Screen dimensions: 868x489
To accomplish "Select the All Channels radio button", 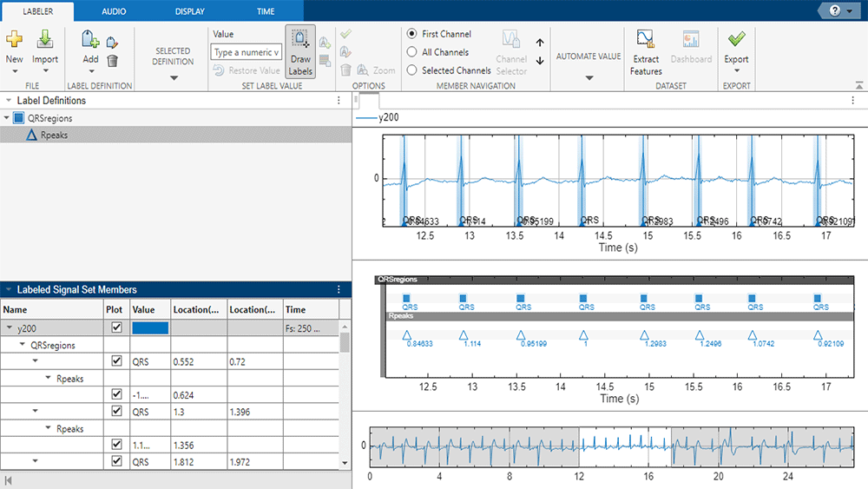I will 411,52.
